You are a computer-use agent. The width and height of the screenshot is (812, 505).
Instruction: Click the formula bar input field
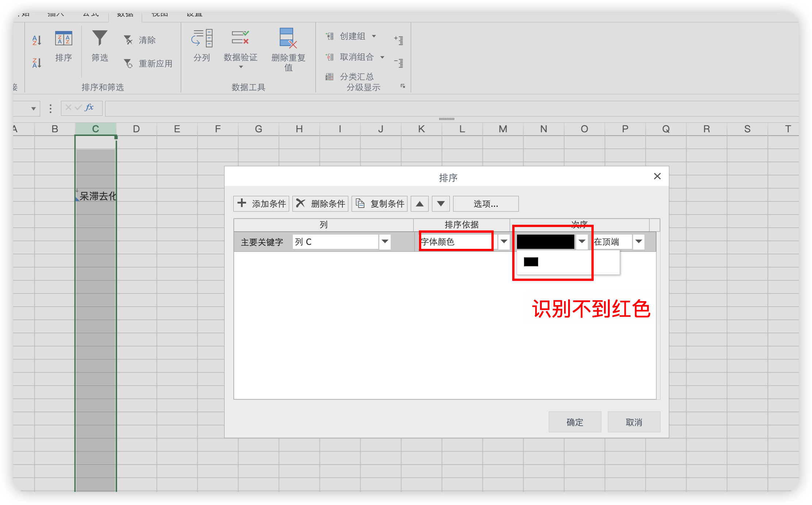pyautogui.click(x=452, y=109)
